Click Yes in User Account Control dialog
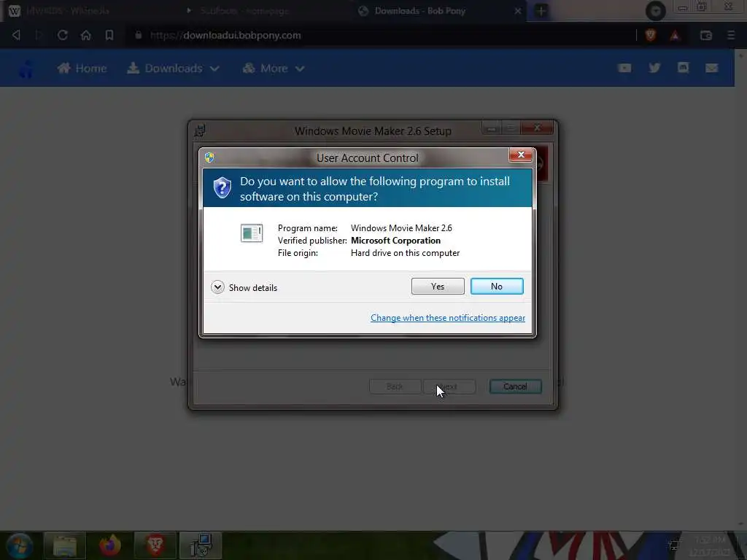This screenshot has width=747, height=560. point(438,286)
